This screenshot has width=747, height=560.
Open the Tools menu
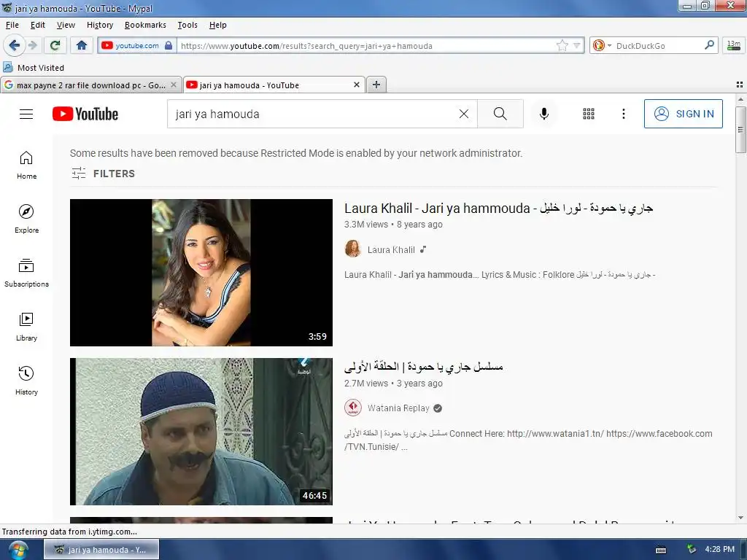[187, 25]
